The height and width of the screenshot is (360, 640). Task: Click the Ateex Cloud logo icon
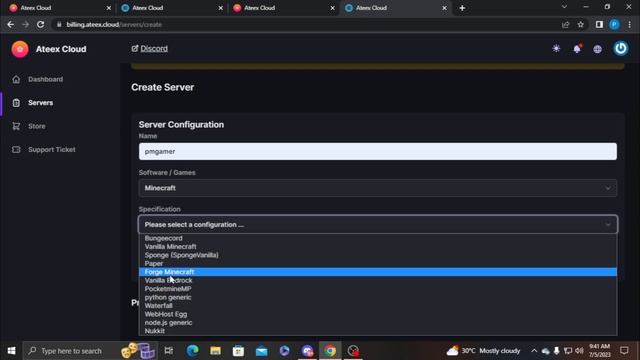pos(20,49)
